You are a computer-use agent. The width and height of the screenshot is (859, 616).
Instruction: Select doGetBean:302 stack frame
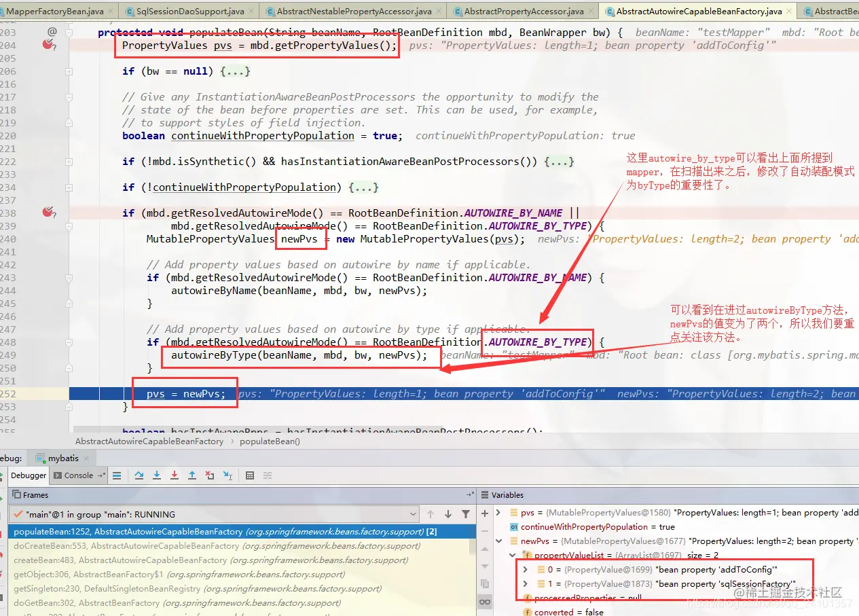[x=242, y=602]
